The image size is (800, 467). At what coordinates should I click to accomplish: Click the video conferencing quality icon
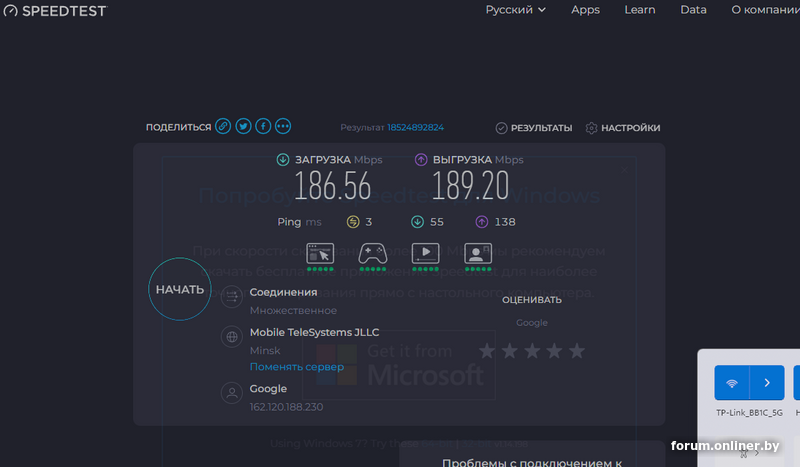click(478, 254)
